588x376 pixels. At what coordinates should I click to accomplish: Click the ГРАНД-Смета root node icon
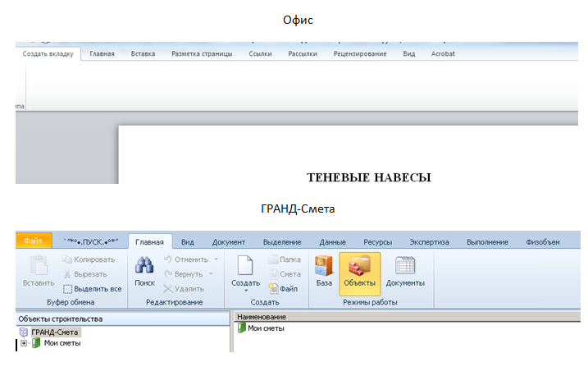pyautogui.click(x=23, y=332)
